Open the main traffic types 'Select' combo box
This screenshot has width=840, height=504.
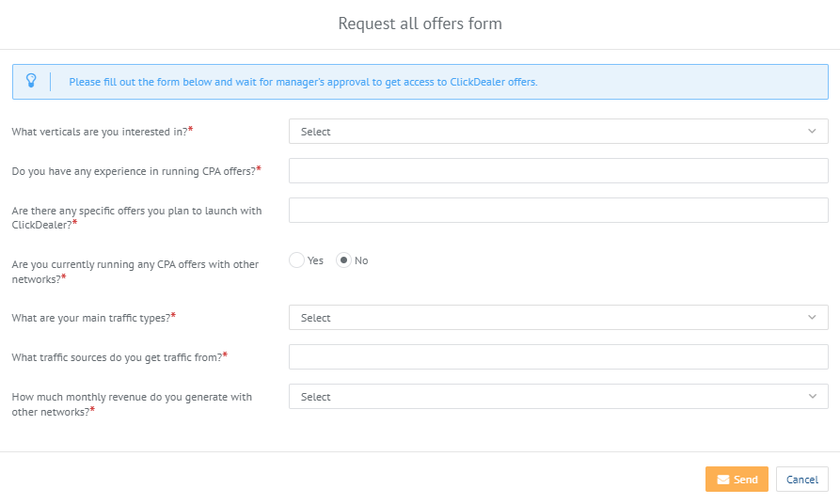pyautogui.click(x=558, y=318)
